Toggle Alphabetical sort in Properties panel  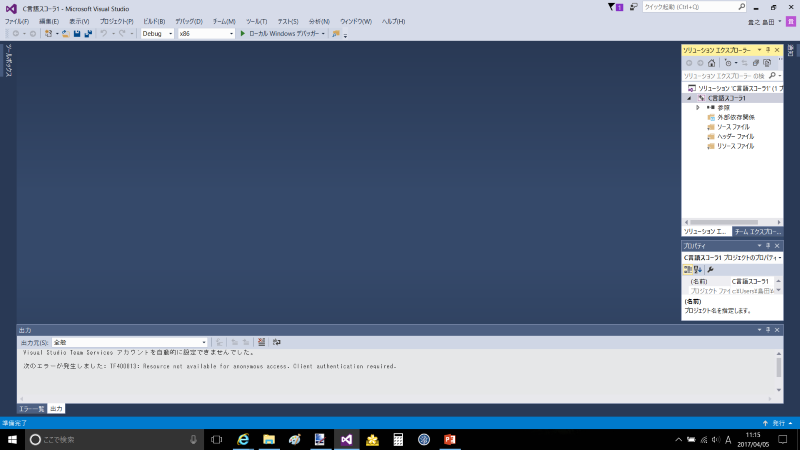click(697, 269)
